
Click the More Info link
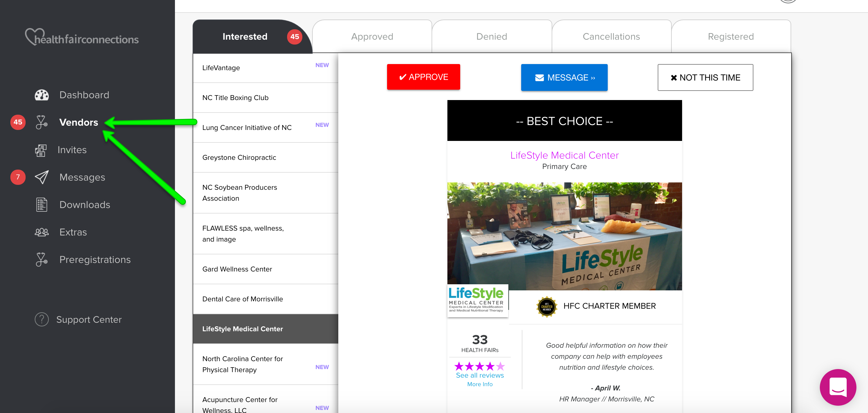[479, 384]
